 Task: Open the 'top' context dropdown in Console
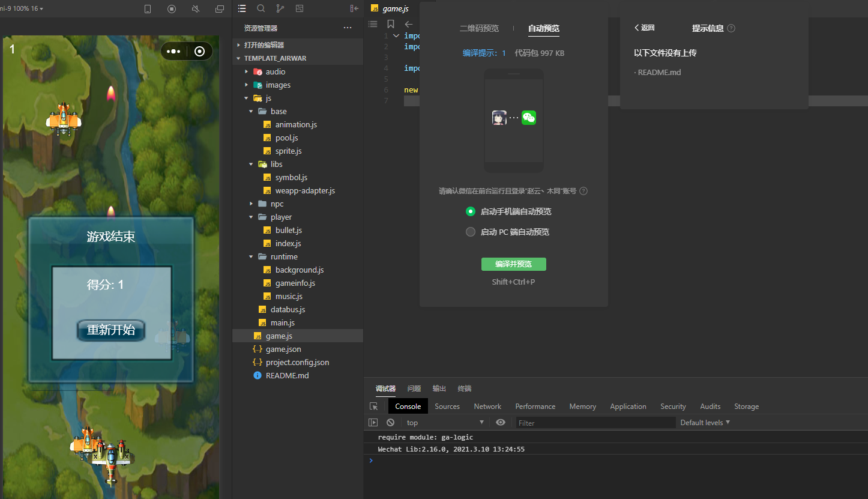445,423
